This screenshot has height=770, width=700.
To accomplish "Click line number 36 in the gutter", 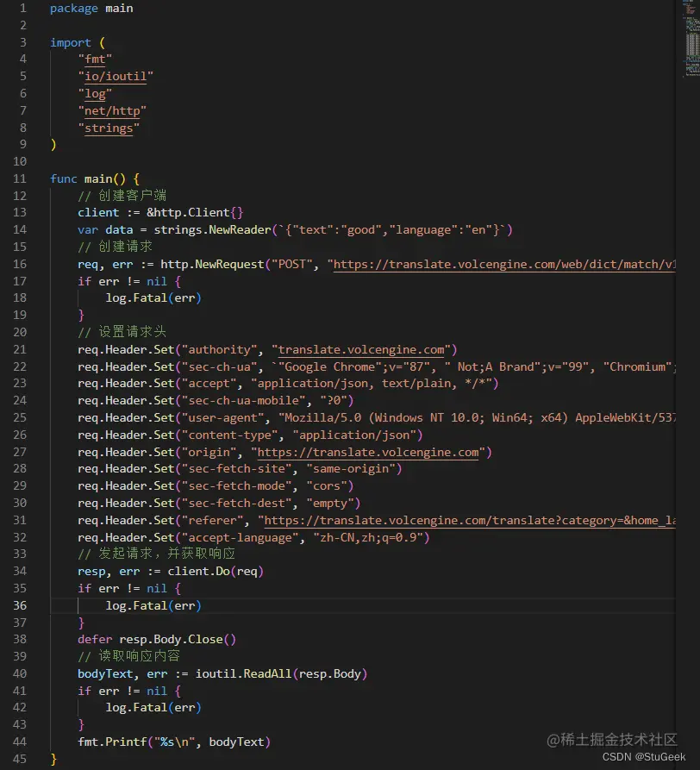I will click(20, 605).
